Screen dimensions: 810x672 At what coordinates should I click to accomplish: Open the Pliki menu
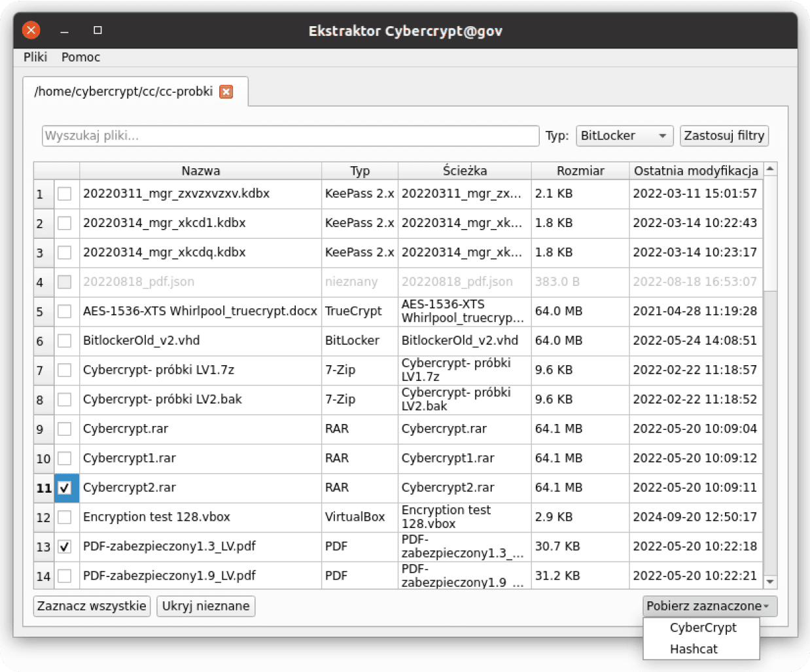pyautogui.click(x=35, y=57)
